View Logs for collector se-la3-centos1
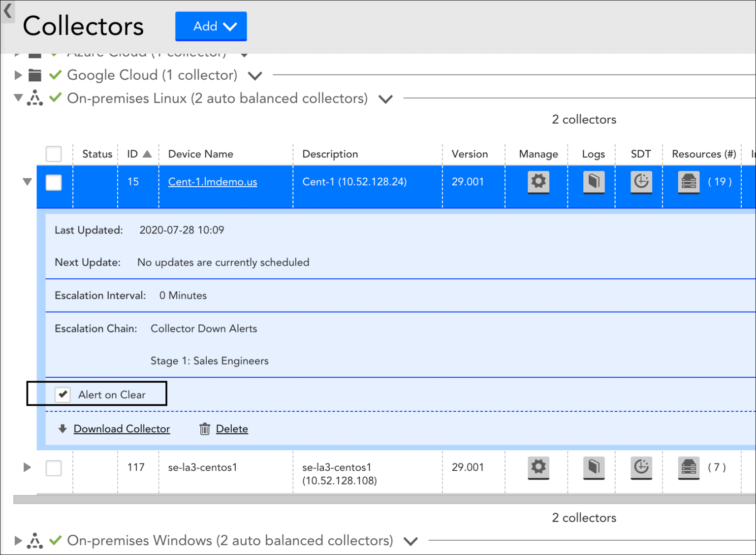756x555 pixels. (594, 468)
